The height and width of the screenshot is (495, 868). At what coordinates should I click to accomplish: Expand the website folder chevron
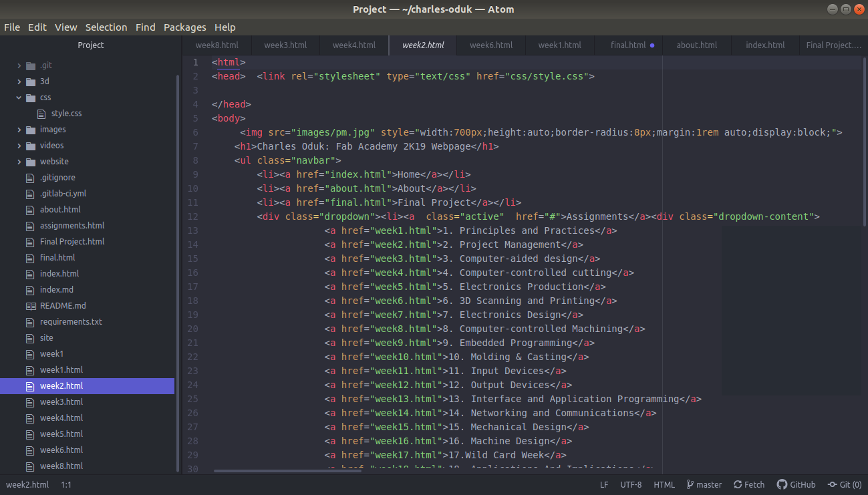(19, 162)
